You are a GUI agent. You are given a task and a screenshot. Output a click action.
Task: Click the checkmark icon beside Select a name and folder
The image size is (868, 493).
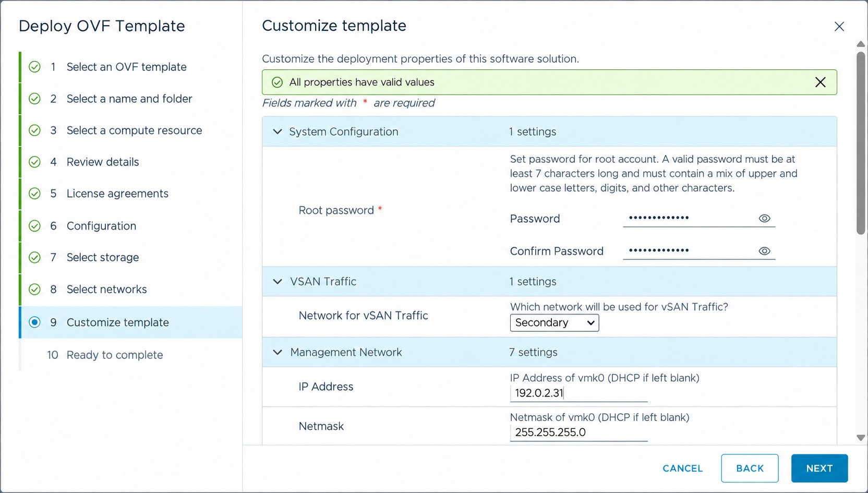[34, 99]
